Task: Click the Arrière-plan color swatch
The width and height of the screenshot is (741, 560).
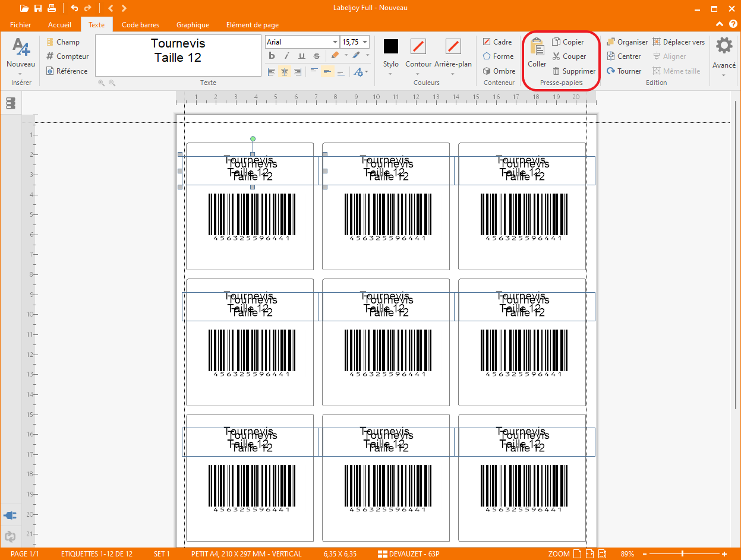Action: pos(453,46)
